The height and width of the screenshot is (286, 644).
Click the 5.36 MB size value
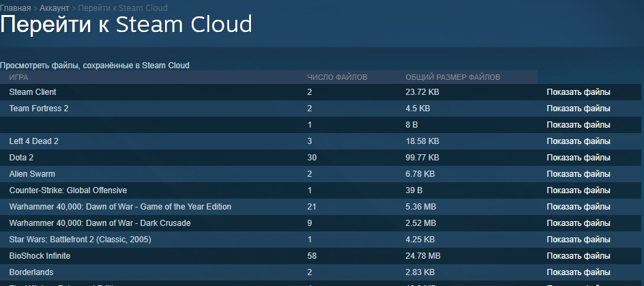tap(420, 207)
